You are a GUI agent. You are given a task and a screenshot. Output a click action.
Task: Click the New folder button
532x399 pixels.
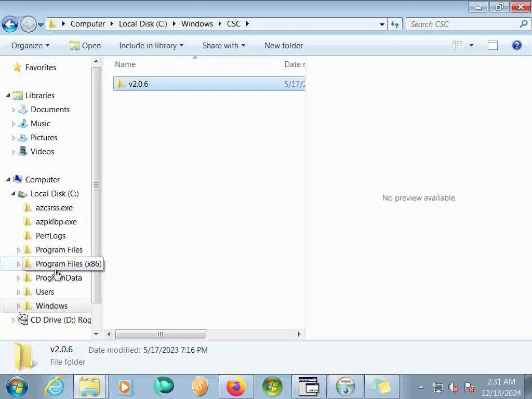tap(284, 46)
